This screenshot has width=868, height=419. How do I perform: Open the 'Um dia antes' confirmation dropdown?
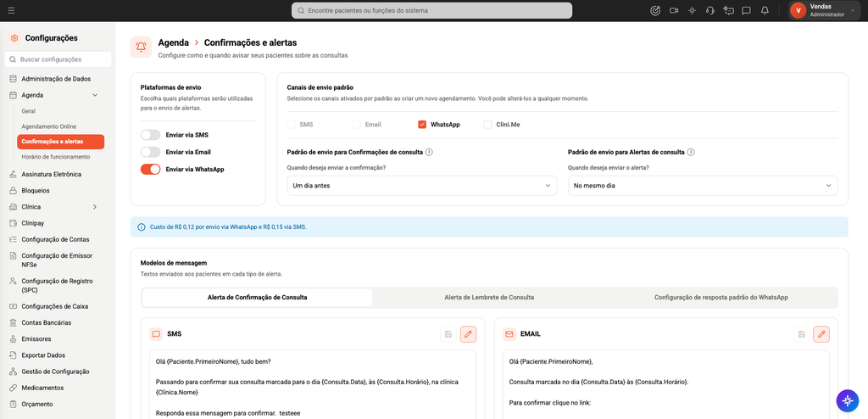pyautogui.click(x=422, y=186)
